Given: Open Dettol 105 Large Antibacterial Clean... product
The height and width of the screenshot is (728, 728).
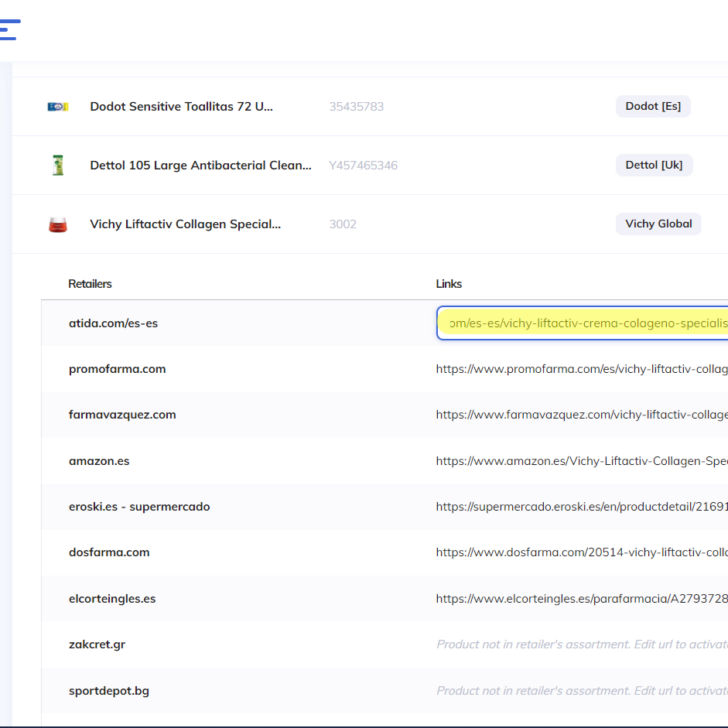Looking at the screenshot, I should point(200,166).
